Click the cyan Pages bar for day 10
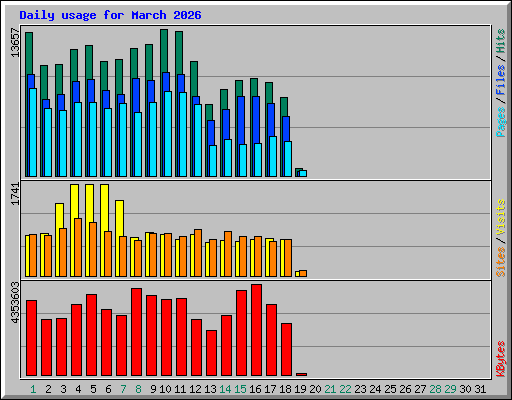 click(168, 134)
